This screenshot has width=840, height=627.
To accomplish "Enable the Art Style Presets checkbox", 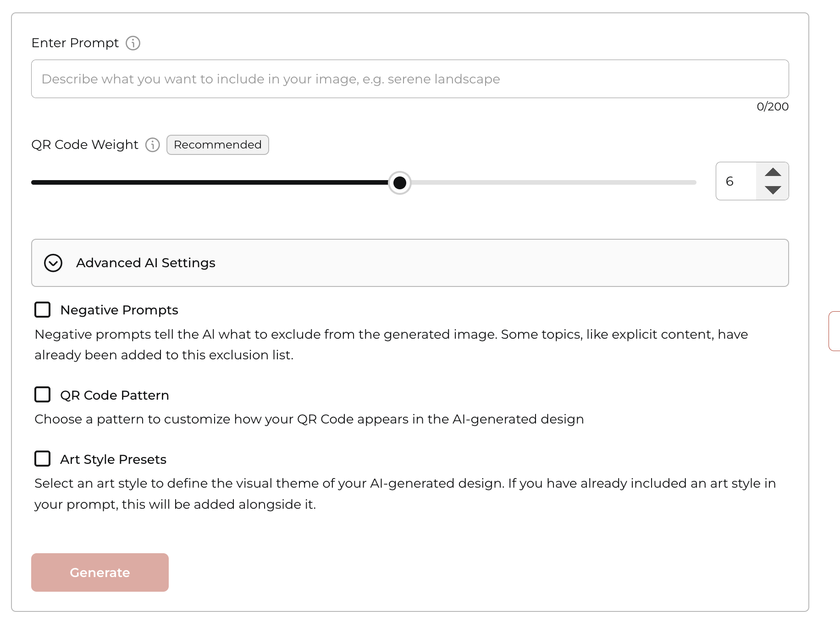I will [43, 459].
